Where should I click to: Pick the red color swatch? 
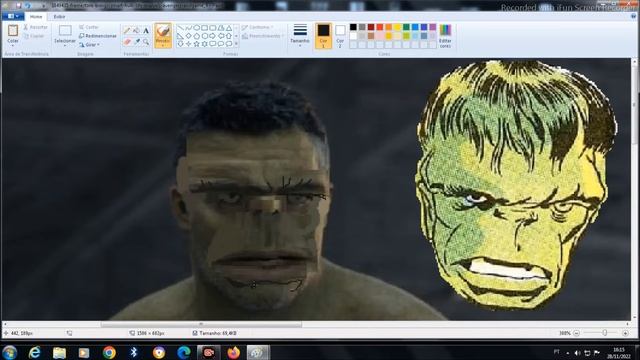[380, 27]
